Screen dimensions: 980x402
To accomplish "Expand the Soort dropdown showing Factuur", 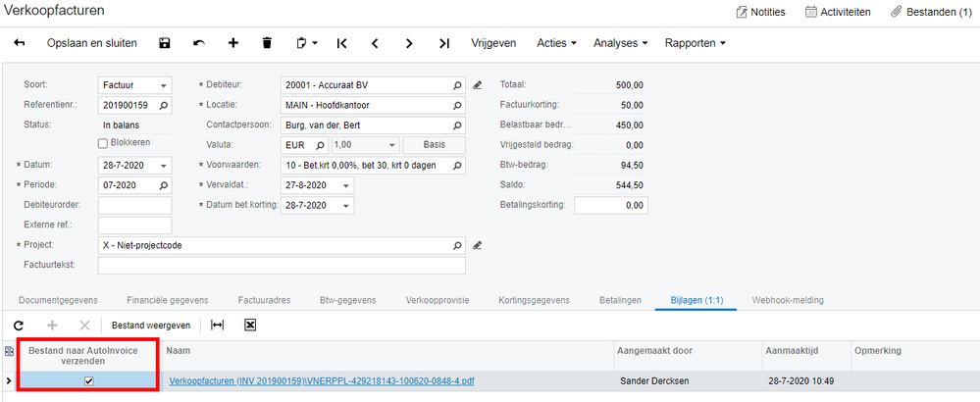I will coord(164,85).
